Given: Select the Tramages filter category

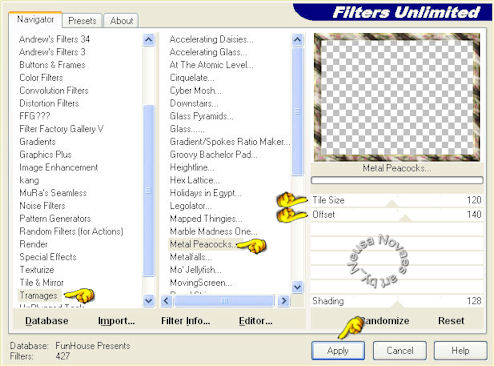Looking at the screenshot, I should point(38,295).
